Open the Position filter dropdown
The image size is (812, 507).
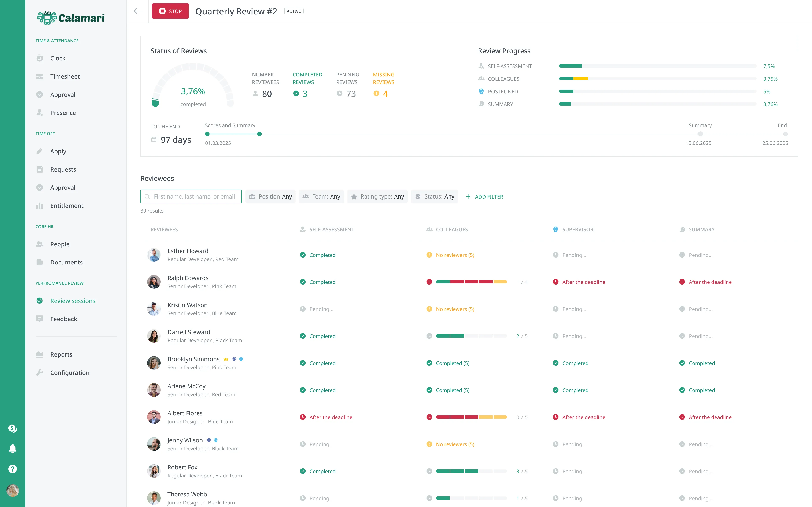[x=270, y=196]
